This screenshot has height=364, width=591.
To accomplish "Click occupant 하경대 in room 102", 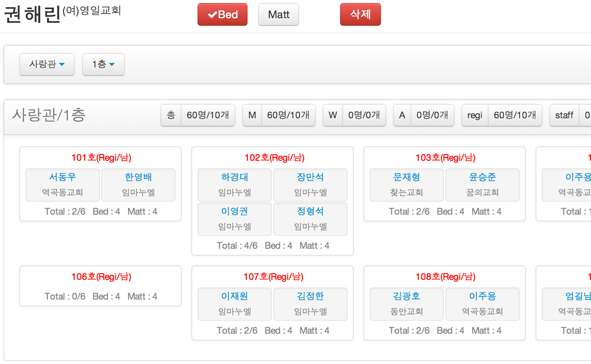I will [x=235, y=177].
